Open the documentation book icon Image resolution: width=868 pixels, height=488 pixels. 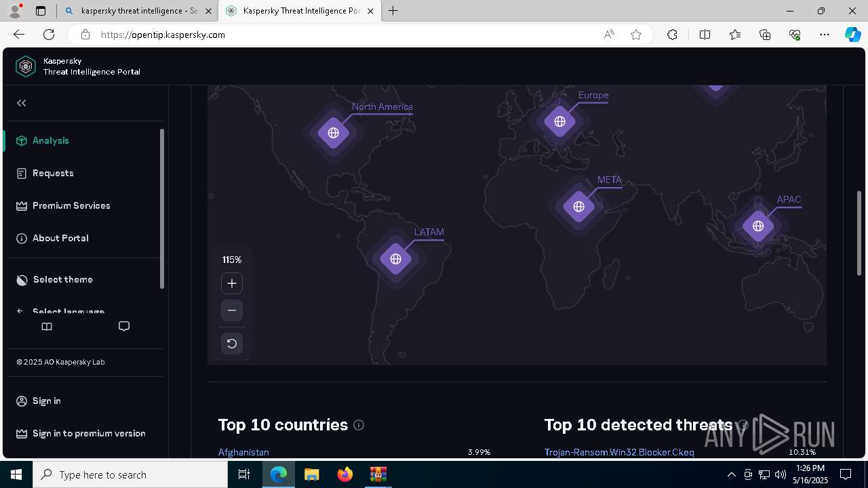click(x=47, y=327)
